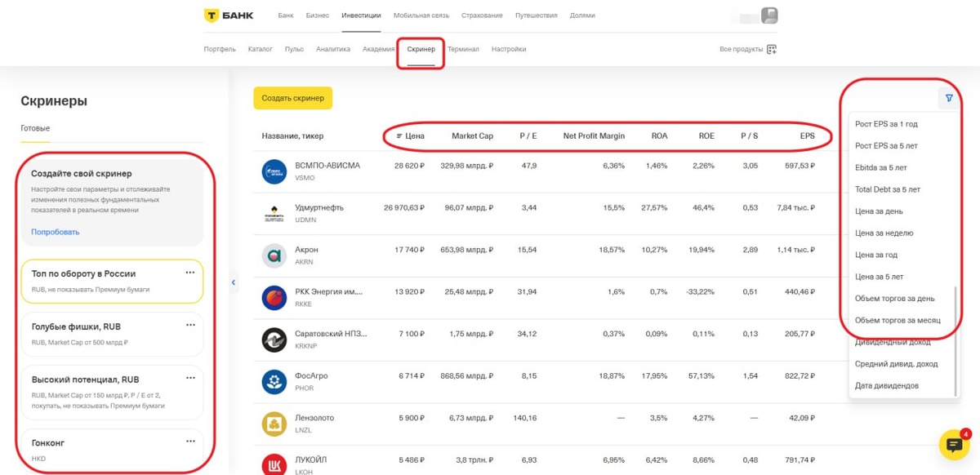Open the Бизнес top menu item
The width and height of the screenshot is (980, 475).
tap(318, 16)
